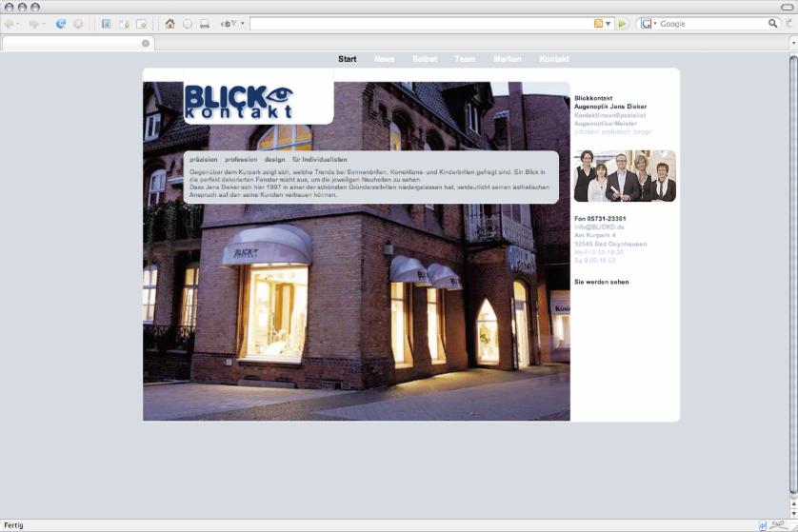798x532 pixels.
Task: Click the Marken navigation link
Action: [x=508, y=59]
